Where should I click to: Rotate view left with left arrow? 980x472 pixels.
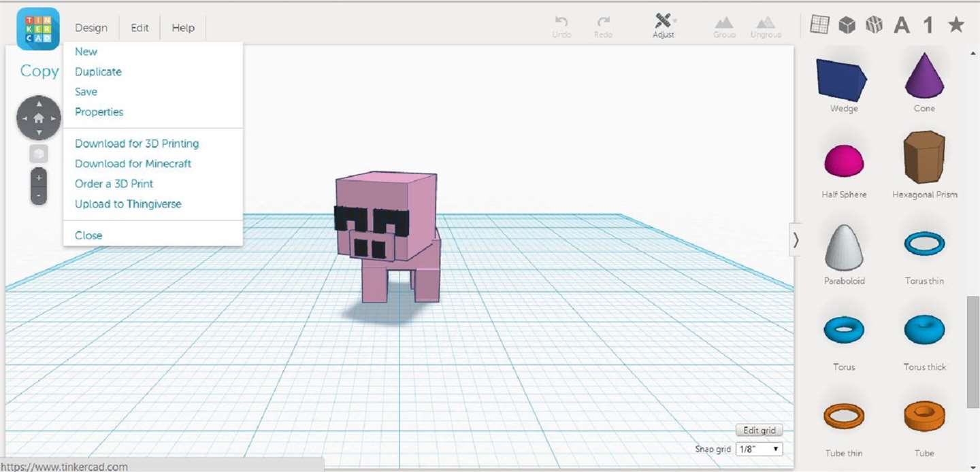click(24, 118)
